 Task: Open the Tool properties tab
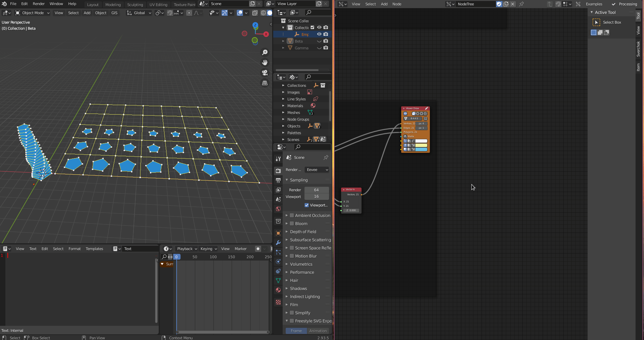pyautogui.click(x=278, y=159)
